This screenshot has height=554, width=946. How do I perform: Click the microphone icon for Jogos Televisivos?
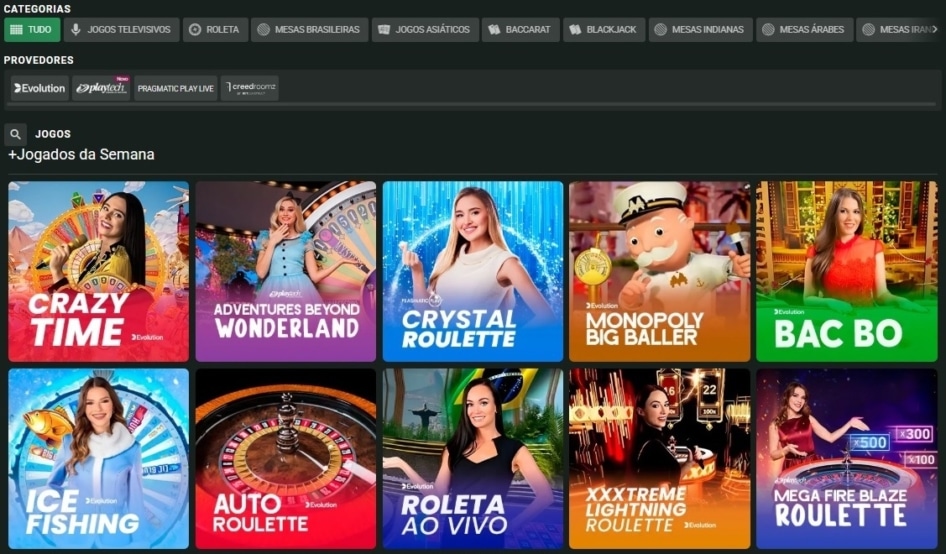pyautogui.click(x=75, y=30)
